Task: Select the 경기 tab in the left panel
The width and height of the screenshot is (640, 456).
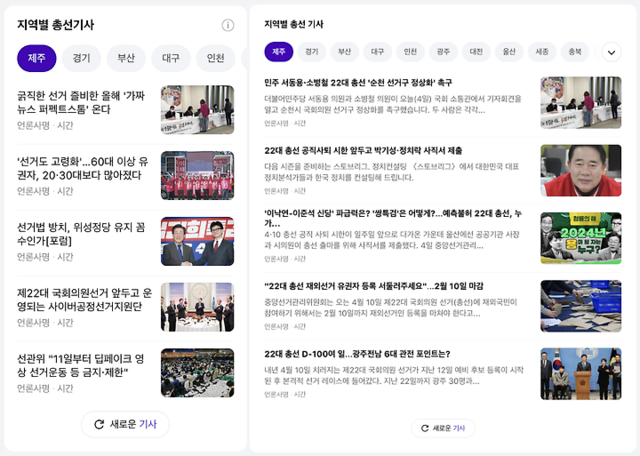Action: pyautogui.click(x=81, y=58)
